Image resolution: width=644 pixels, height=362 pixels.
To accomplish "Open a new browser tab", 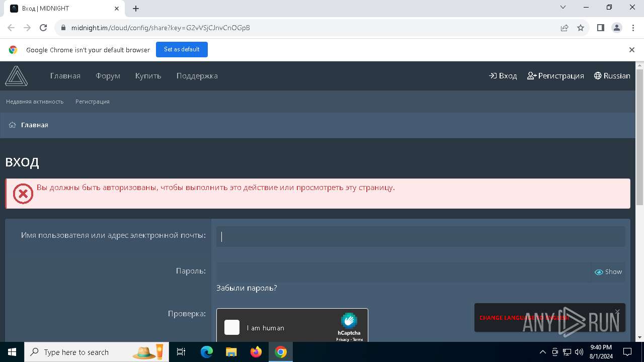I will point(136,9).
